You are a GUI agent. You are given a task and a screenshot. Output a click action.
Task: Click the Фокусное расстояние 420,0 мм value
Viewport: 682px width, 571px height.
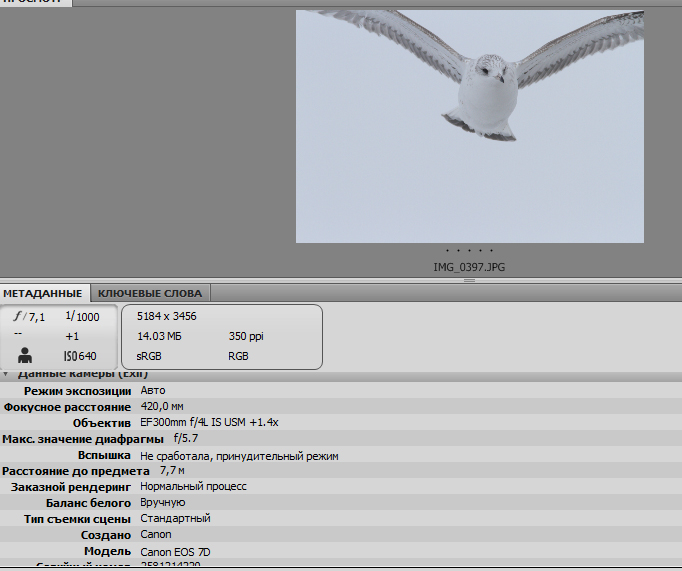162,407
